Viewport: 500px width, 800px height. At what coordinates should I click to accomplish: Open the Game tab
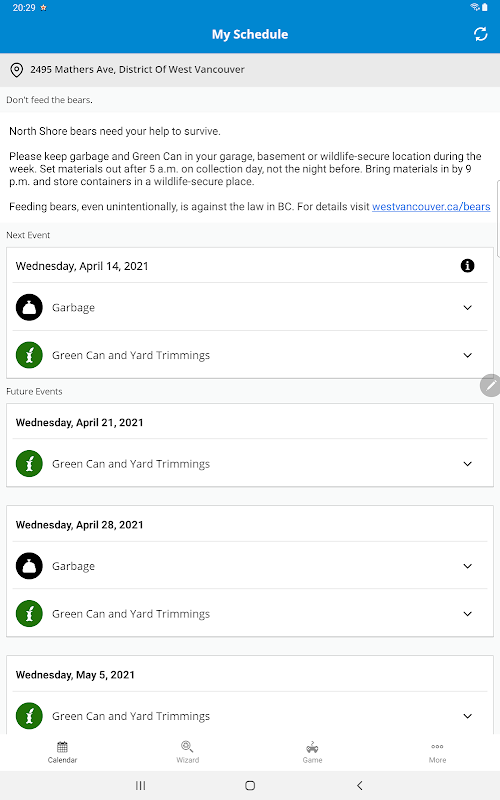click(x=312, y=753)
